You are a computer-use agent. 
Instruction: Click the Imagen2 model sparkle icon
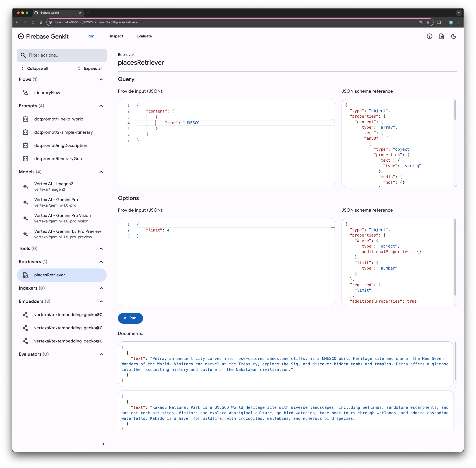[26, 187]
